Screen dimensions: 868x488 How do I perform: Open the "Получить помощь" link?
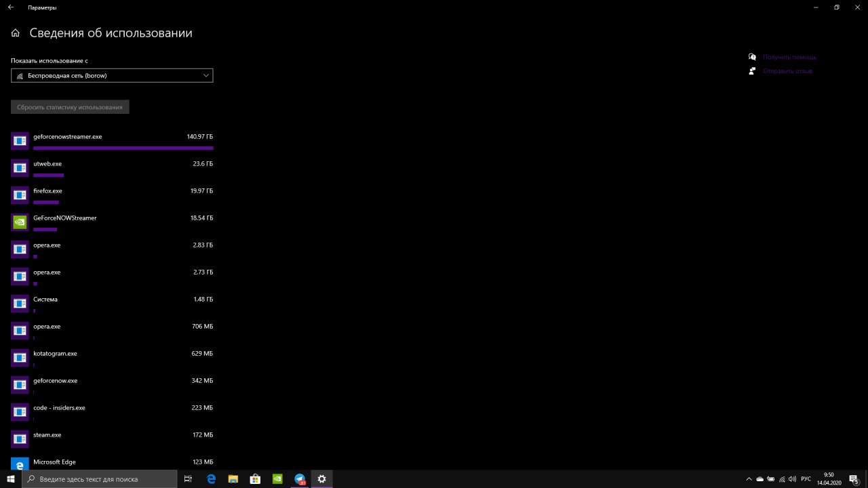pos(789,58)
